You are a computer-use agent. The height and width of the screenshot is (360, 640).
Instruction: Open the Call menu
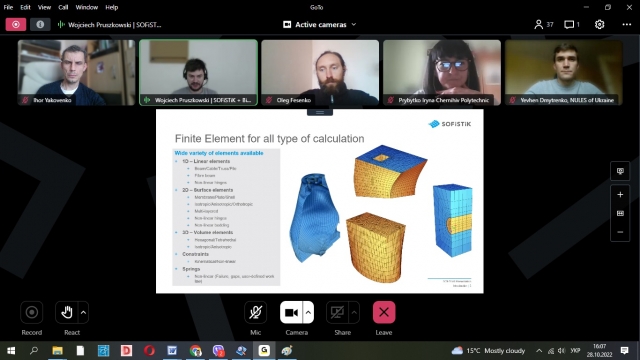tap(63, 7)
